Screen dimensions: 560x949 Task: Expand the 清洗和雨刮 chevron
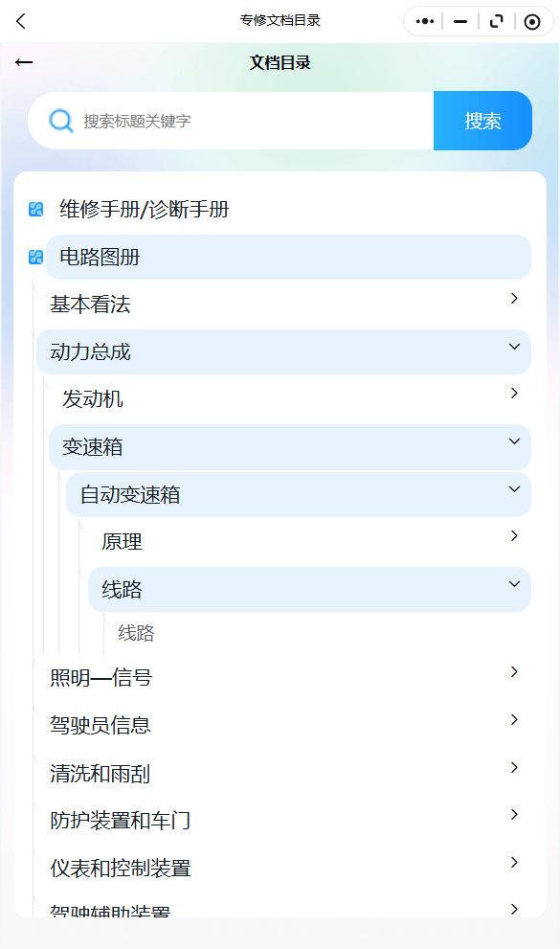point(514,767)
